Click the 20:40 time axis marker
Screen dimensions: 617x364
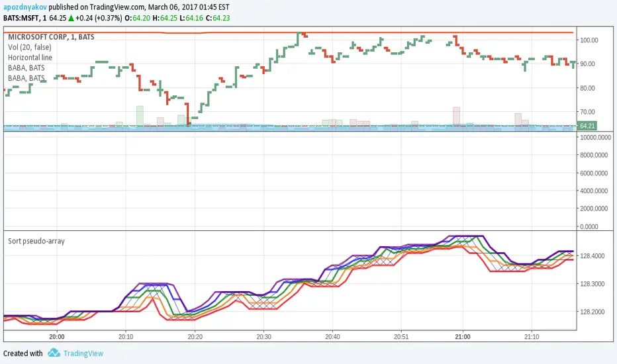tap(332, 337)
